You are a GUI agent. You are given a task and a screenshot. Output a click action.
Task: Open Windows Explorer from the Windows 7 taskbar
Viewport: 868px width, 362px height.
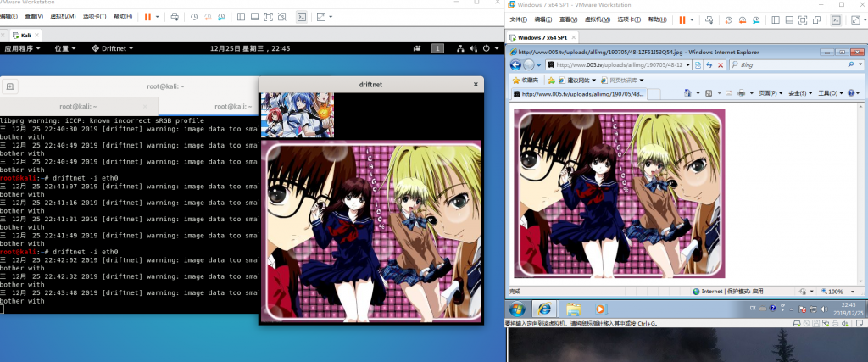(x=573, y=309)
